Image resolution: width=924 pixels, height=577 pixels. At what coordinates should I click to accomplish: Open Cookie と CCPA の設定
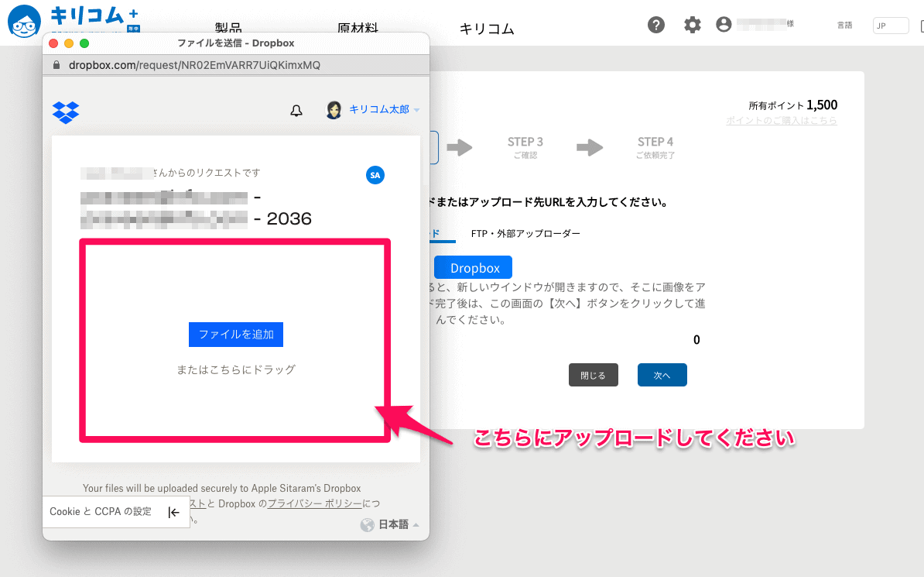[100, 511]
